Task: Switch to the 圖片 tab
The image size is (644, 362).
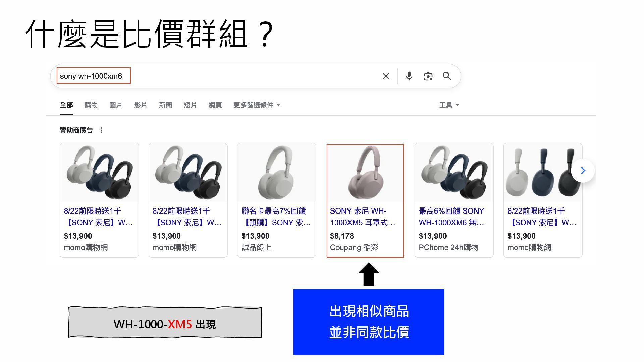Action: (116, 105)
